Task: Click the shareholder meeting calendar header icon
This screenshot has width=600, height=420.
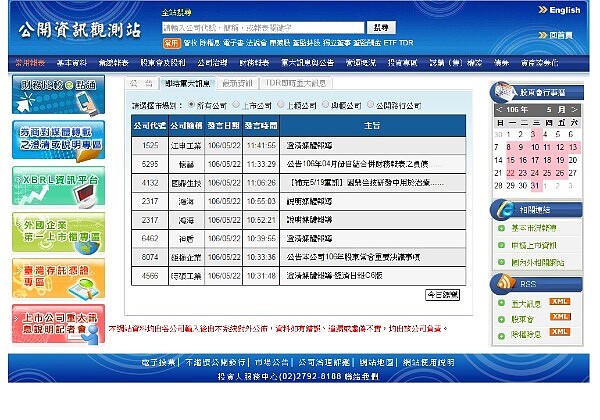Action: click(503, 92)
